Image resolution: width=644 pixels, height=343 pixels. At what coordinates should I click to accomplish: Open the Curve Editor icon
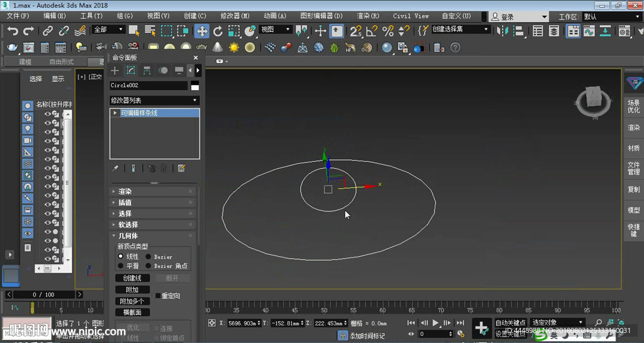pyautogui.click(x=589, y=31)
